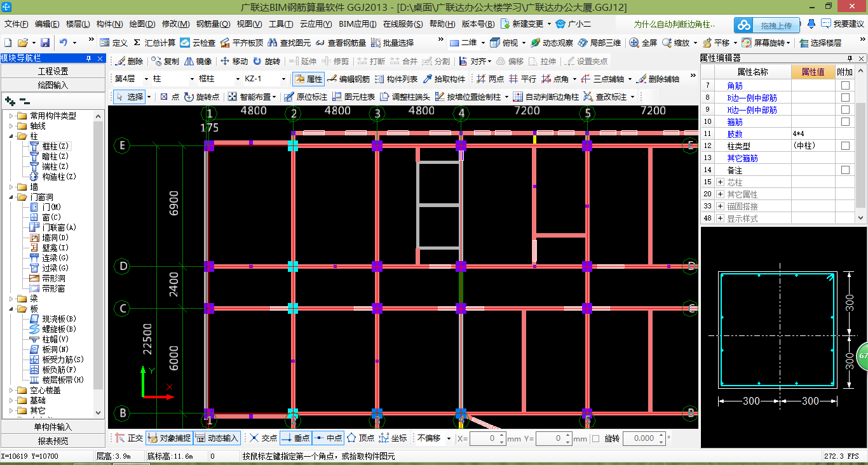
Task: Switch to 局部三维 partial 3D view
Action: coord(600,43)
